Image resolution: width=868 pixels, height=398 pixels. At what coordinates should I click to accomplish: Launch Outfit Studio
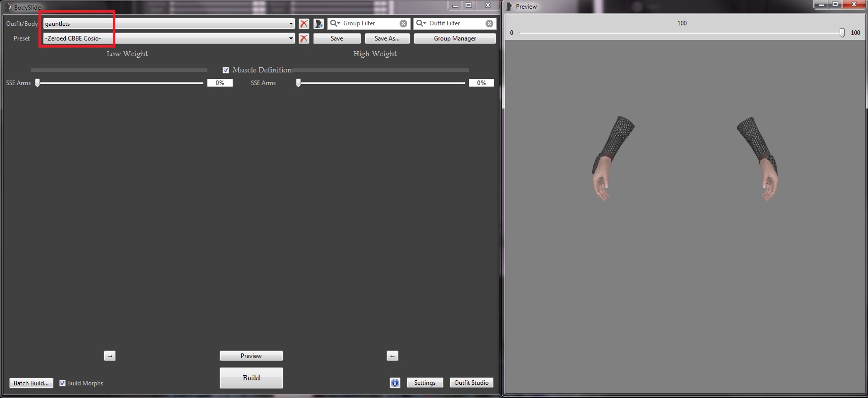coord(471,383)
